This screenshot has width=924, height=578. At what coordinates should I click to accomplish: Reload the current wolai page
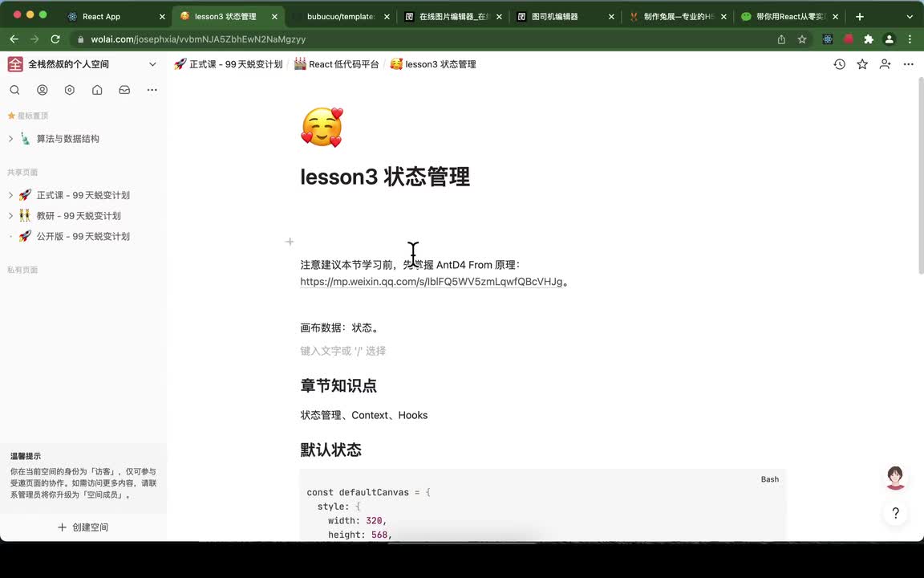click(x=55, y=39)
